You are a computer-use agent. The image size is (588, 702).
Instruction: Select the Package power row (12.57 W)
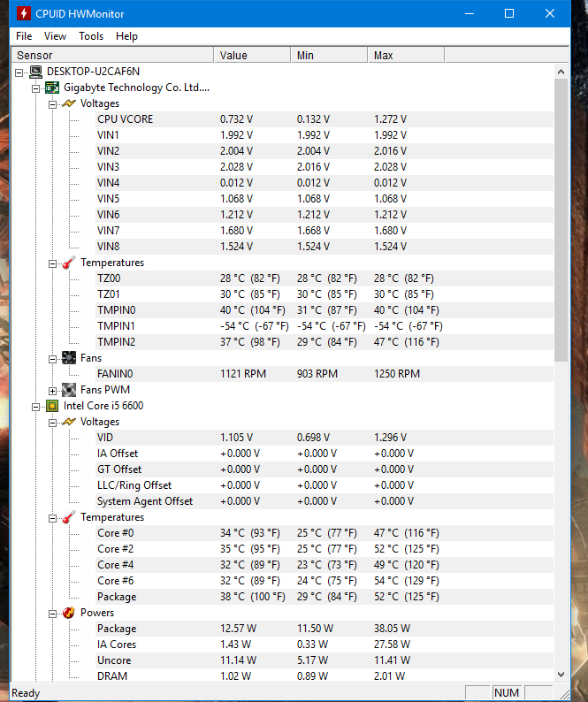coord(325,629)
